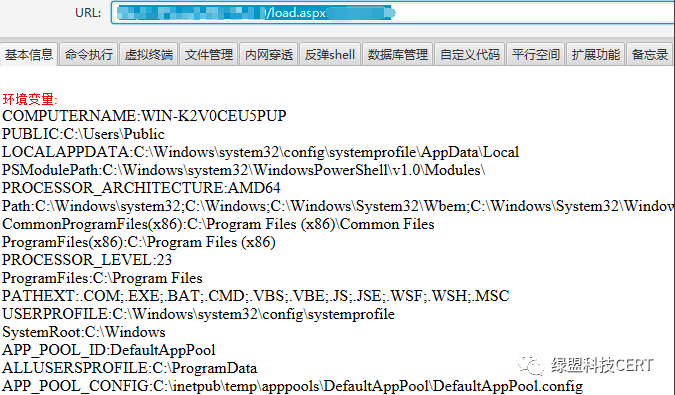
Task: Click the PUBLIC:C:\Users\Public line
Action: click(83, 134)
